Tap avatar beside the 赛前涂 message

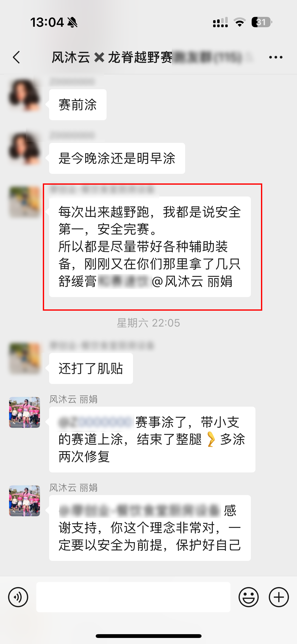[x=24, y=95]
